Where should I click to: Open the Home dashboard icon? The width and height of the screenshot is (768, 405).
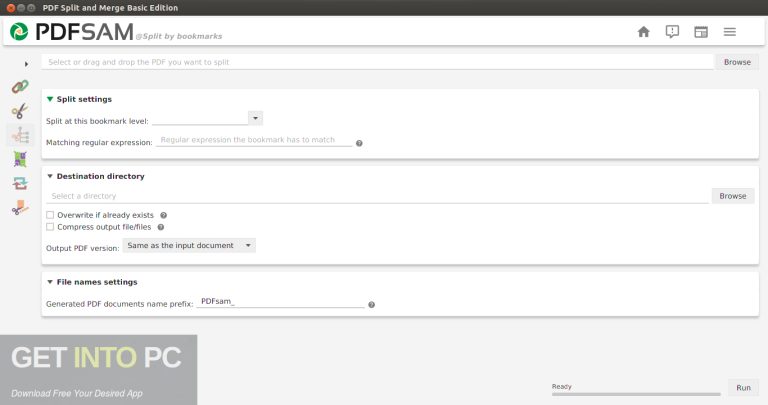point(644,32)
